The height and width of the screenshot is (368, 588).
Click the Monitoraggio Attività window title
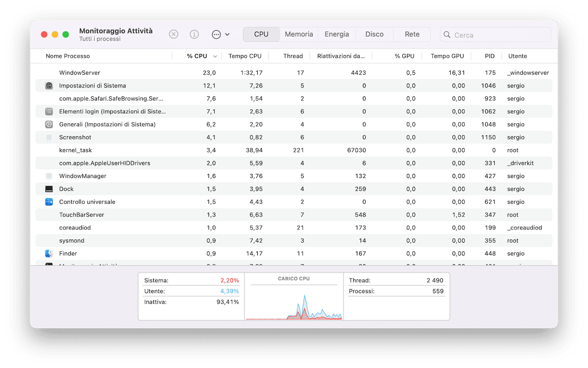pyautogui.click(x=116, y=31)
